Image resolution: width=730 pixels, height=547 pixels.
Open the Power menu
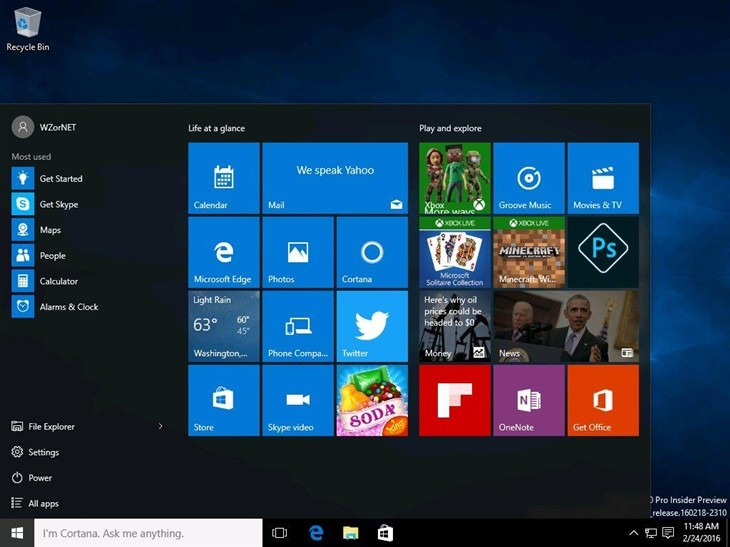pyautogui.click(x=40, y=478)
